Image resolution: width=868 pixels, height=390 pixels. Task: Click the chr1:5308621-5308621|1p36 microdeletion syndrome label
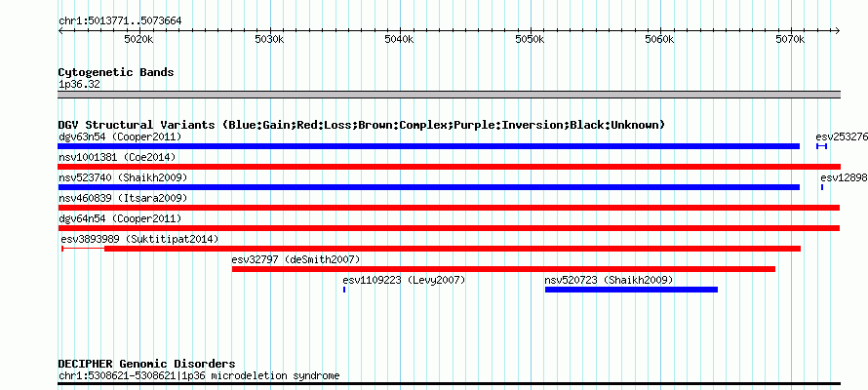(x=199, y=376)
